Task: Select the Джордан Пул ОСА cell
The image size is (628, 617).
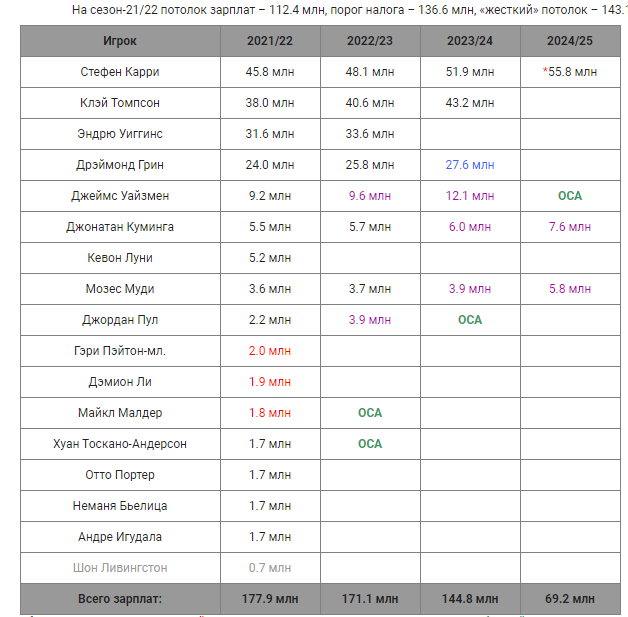Action: [470, 320]
